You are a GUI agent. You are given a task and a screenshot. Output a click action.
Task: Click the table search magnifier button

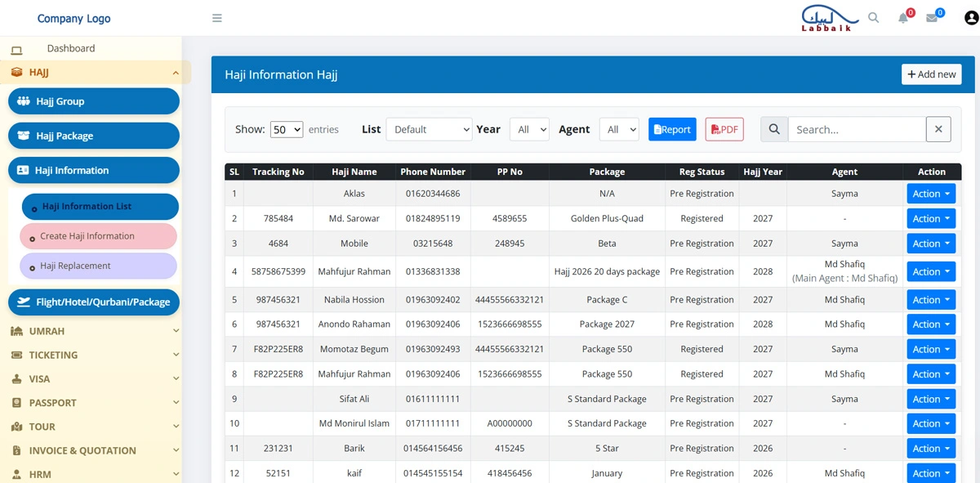[x=774, y=129]
